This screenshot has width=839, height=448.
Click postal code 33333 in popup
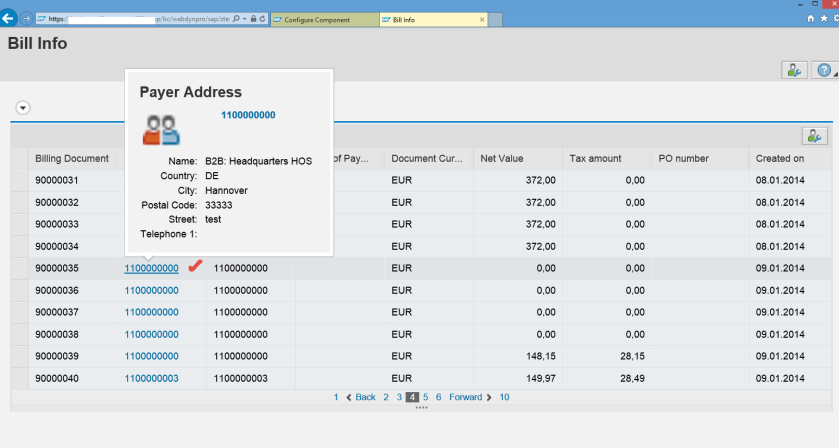coord(219,205)
